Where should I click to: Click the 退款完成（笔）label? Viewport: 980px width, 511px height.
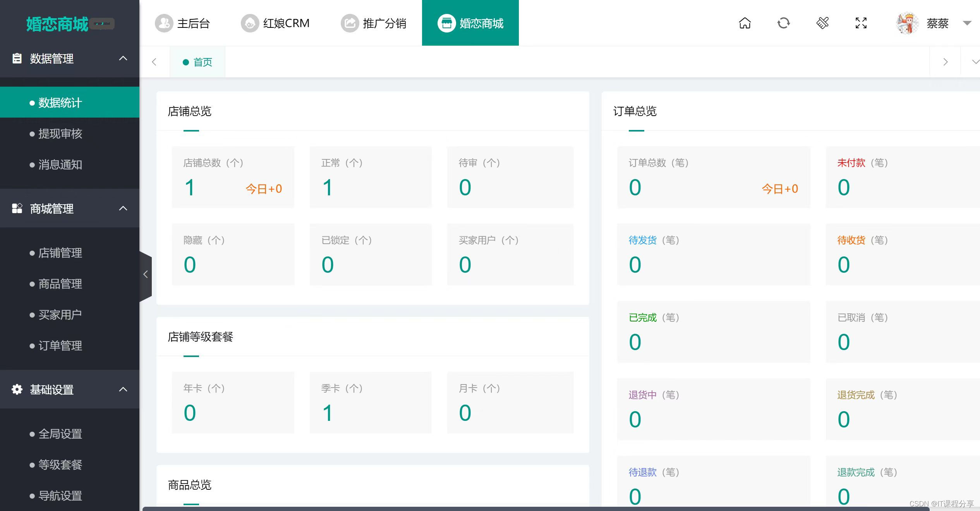[x=867, y=472]
